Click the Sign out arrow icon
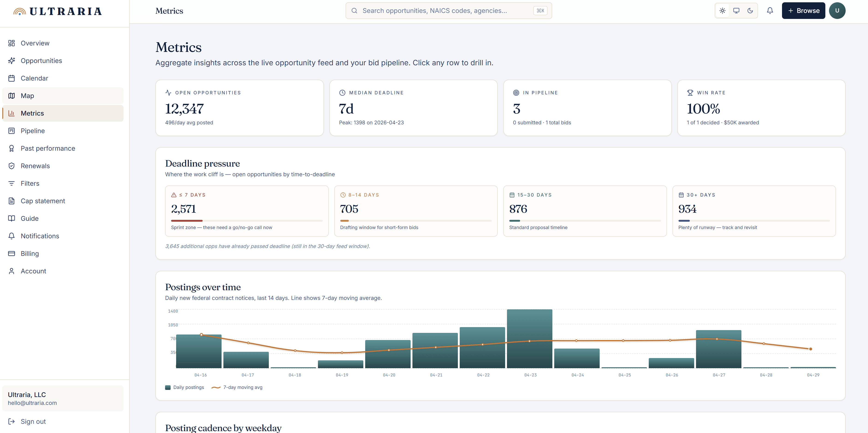Viewport: 868px width, 433px height. [x=12, y=421]
